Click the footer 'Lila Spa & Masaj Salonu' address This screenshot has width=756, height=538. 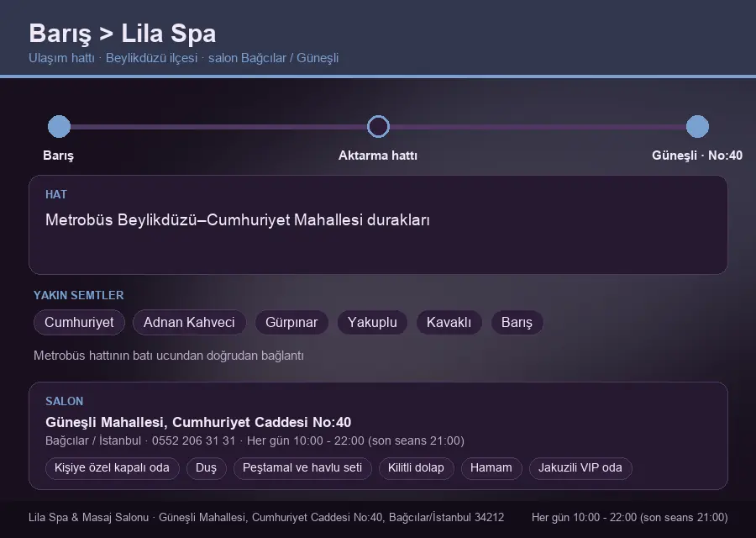coord(266,517)
